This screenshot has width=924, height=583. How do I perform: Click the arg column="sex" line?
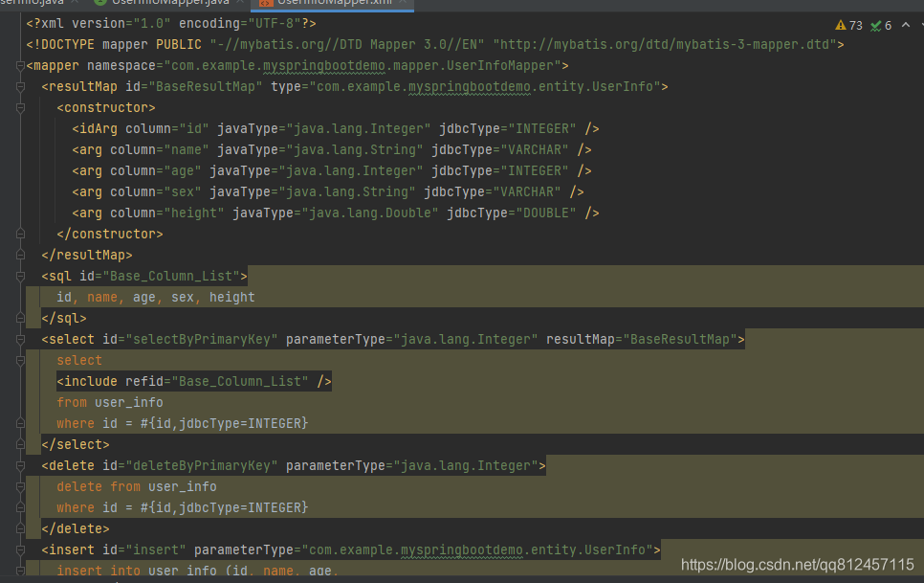click(328, 192)
